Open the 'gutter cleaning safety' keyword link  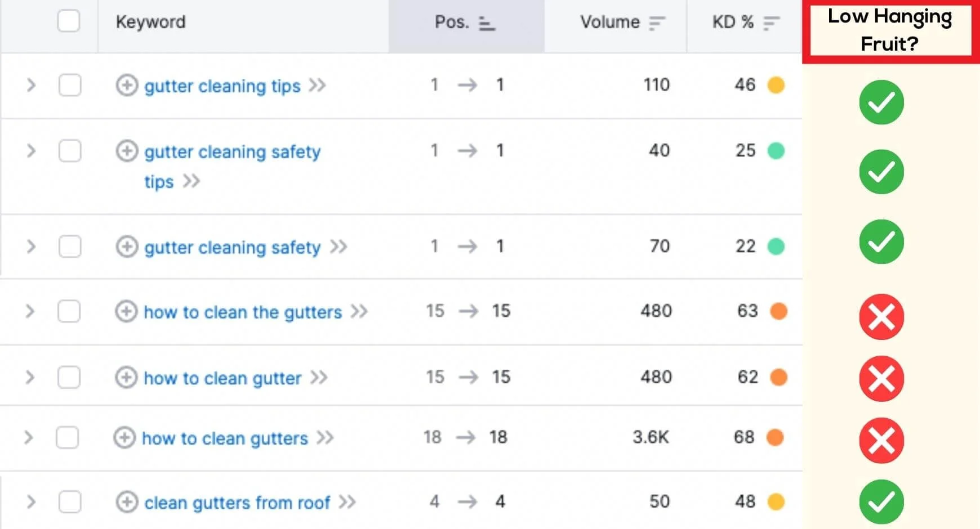point(232,247)
